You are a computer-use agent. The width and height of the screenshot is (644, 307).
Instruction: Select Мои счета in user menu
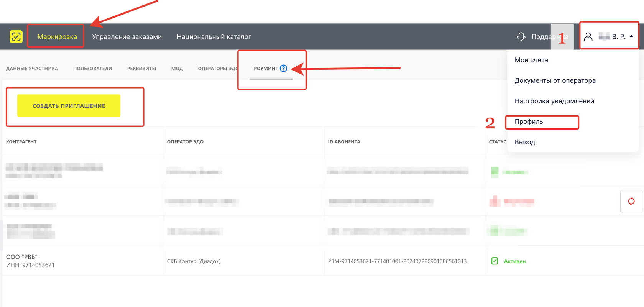[531, 60]
